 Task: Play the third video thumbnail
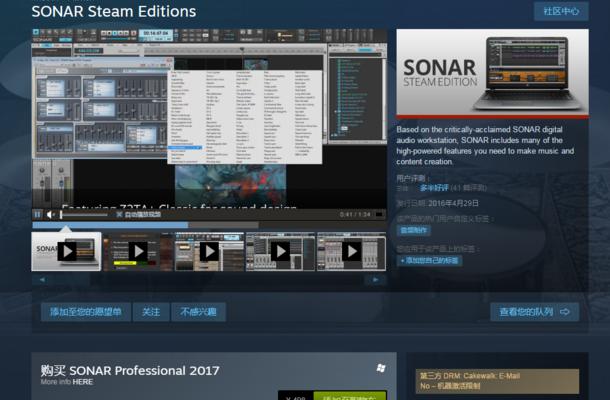pyautogui.click(x=209, y=251)
